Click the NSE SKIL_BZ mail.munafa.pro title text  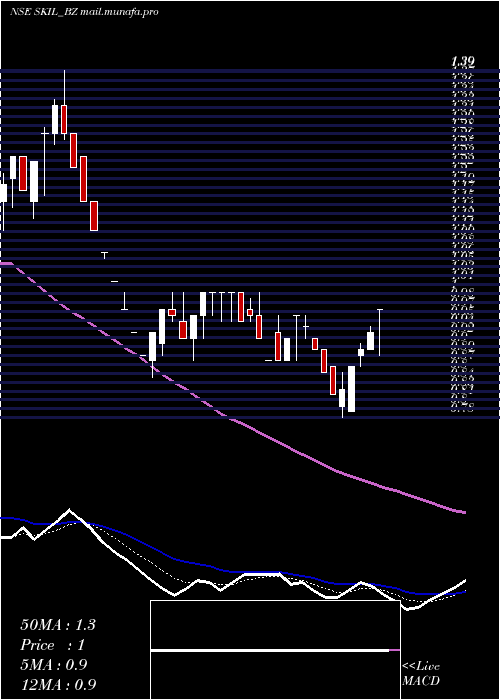(x=83, y=12)
